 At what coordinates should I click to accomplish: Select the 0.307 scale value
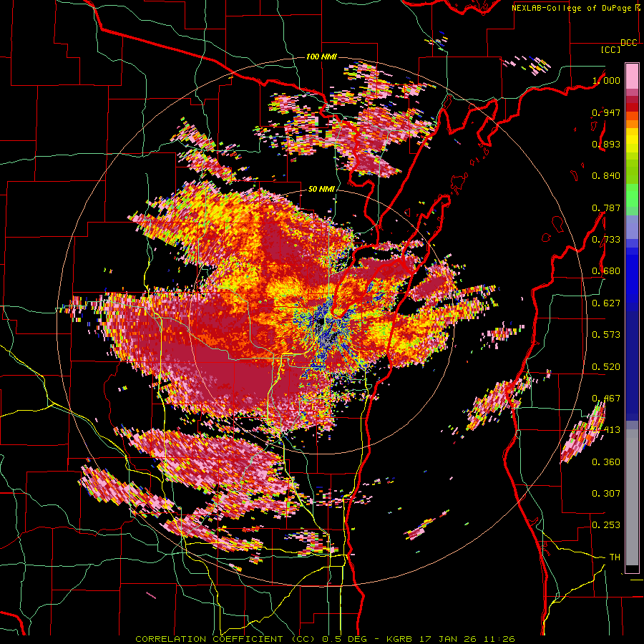[x=606, y=494]
